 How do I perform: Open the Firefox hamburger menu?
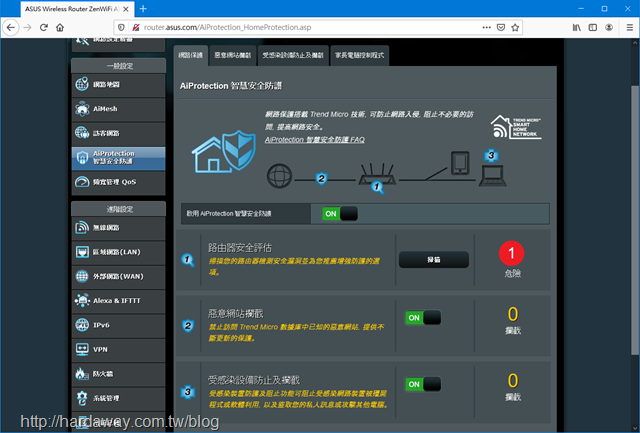[630, 27]
